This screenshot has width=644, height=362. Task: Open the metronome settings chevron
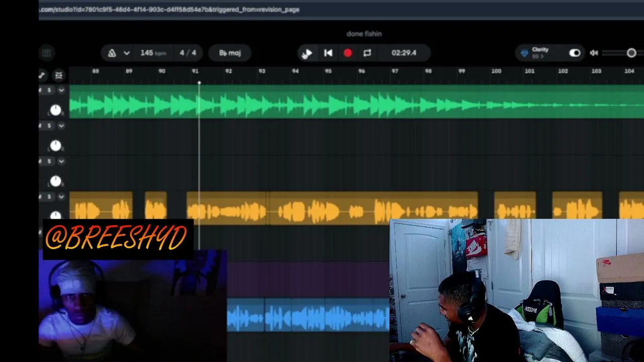(x=127, y=53)
